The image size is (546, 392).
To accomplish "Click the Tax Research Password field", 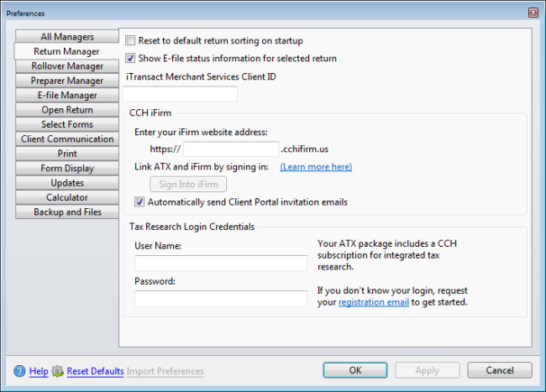I will [x=221, y=299].
